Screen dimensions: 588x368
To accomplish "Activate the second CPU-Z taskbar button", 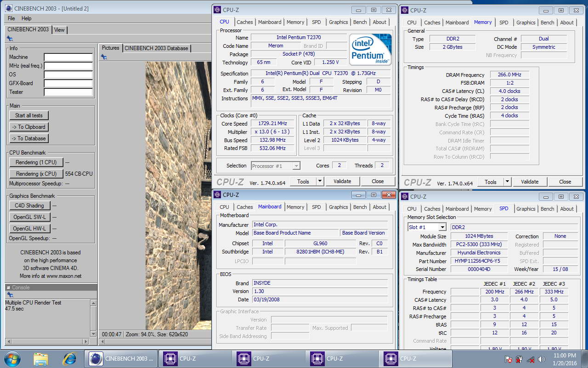I will tap(268, 358).
